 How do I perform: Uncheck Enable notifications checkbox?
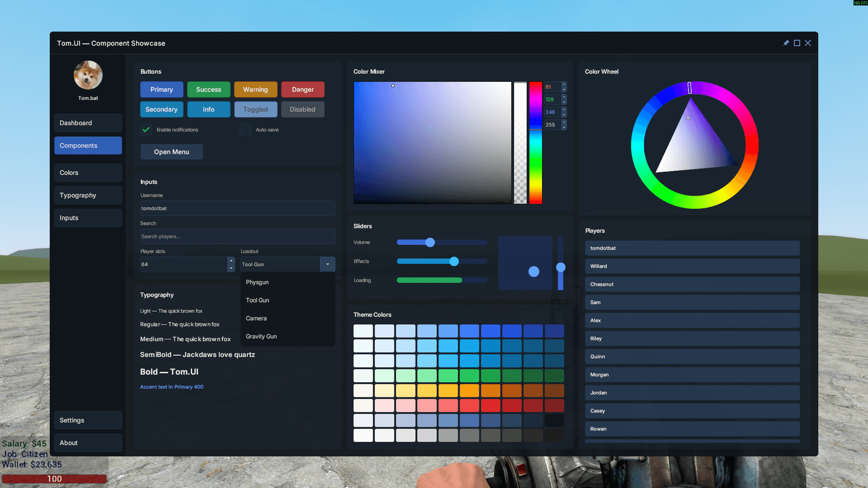point(146,130)
